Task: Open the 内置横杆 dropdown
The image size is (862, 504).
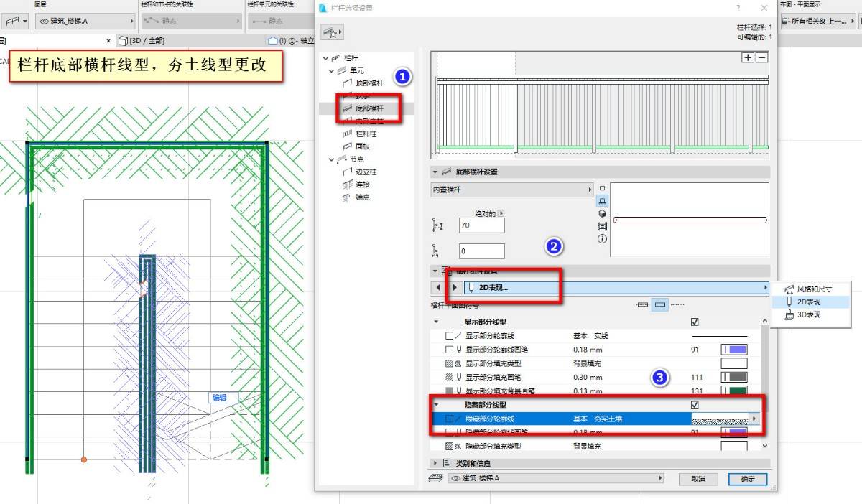Action: [x=511, y=190]
